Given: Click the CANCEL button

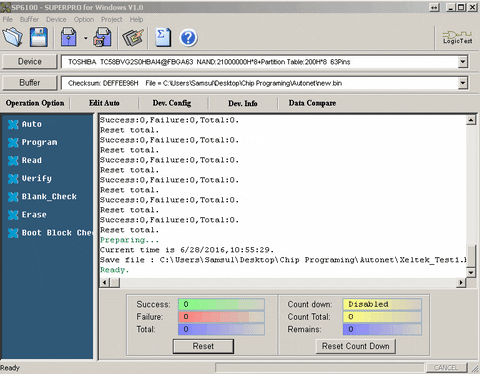Looking at the screenshot, I should tap(447, 368).
